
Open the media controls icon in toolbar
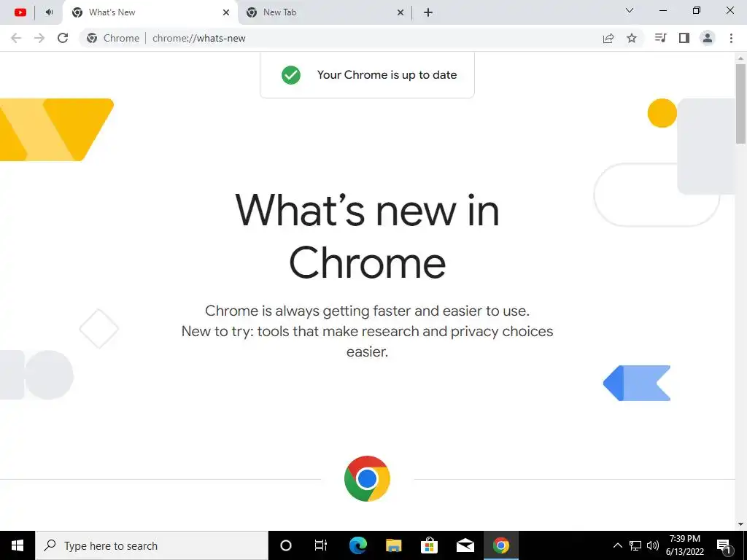[x=660, y=38]
